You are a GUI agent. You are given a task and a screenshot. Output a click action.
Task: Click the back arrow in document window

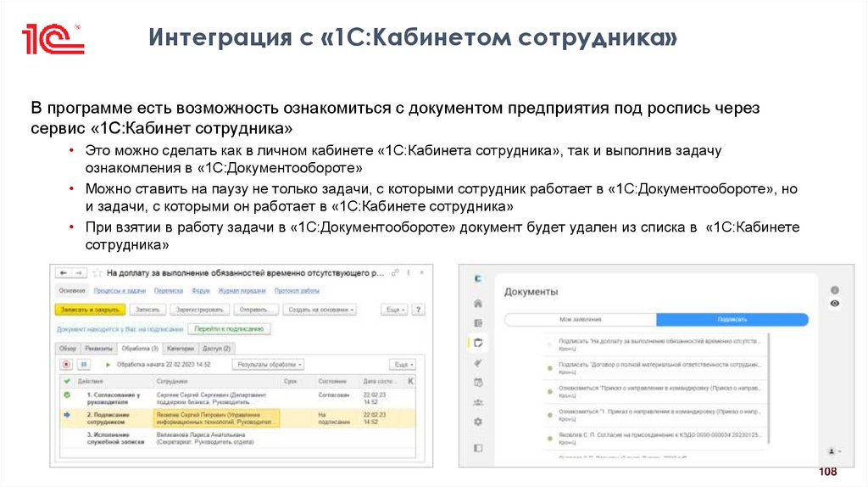tap(64, 273)
